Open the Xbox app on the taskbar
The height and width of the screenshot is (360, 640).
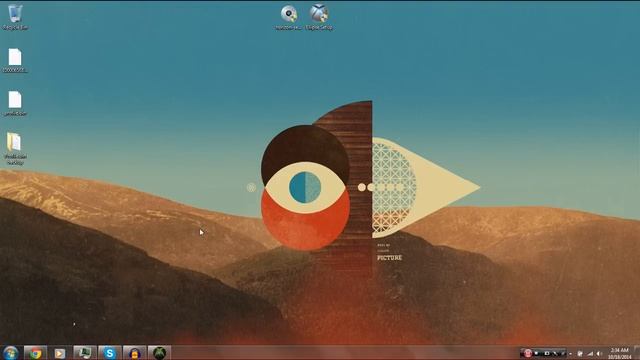click(159, 353)
